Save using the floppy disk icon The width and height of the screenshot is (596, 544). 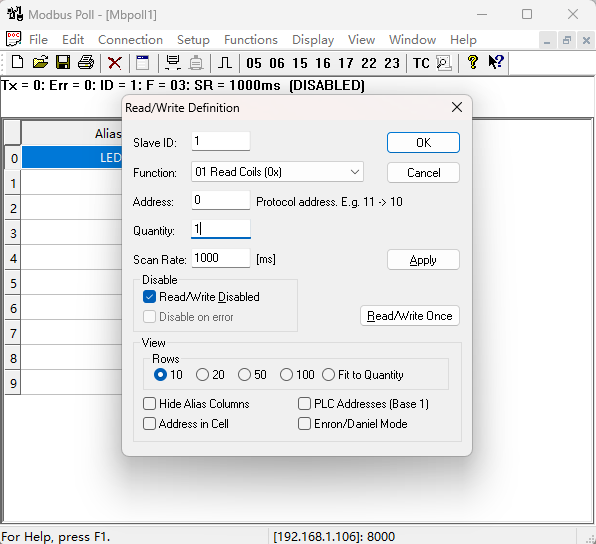(63, 62)
